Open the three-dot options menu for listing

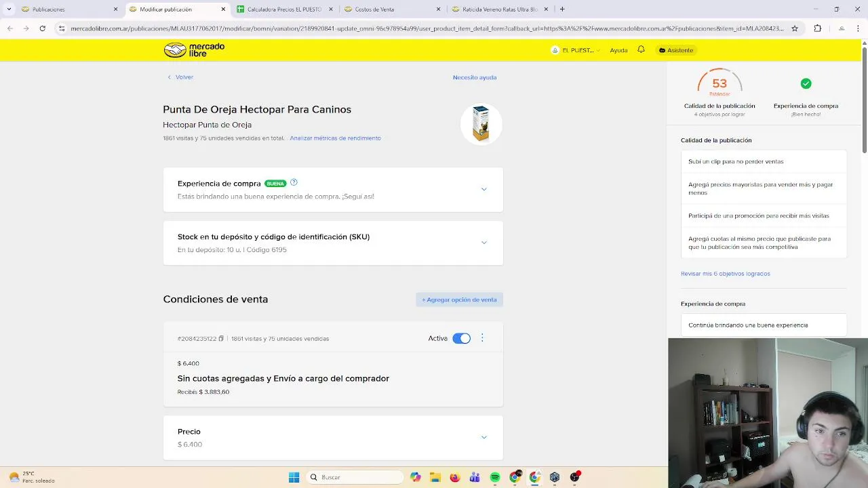click(x=482, y=338)
